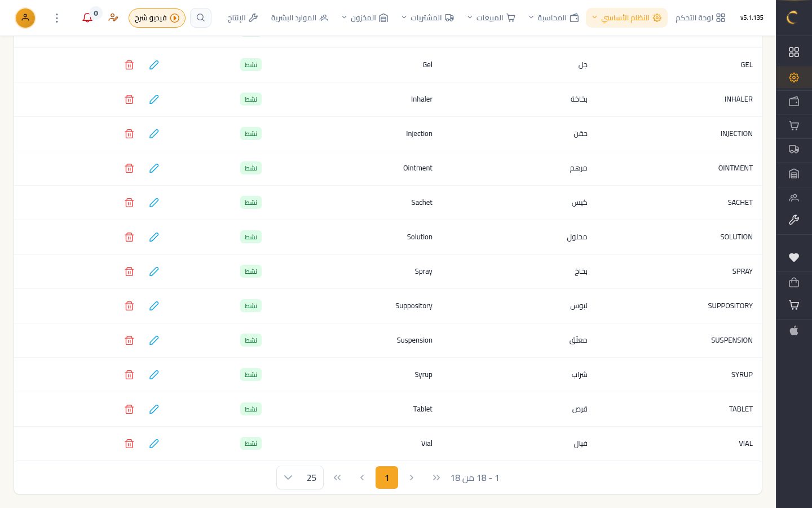812x508 pixels.
Task: Go to the first page with double arrow
Action: click(x=436, y=478)
